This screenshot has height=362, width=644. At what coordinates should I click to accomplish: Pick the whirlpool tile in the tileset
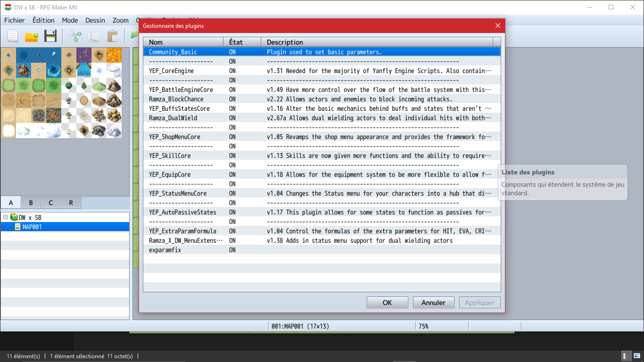(54, 70)
